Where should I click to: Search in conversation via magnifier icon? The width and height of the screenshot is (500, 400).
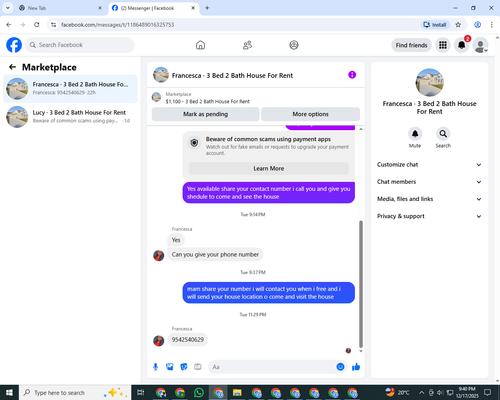tap(443, 134)
